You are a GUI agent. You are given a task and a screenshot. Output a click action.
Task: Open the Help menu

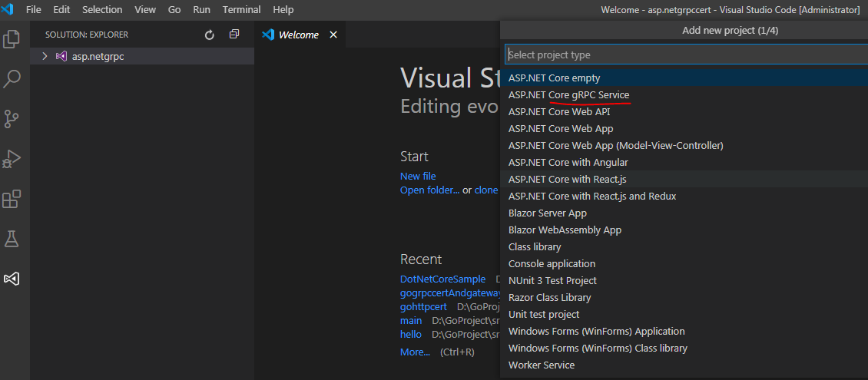point(283,10)
